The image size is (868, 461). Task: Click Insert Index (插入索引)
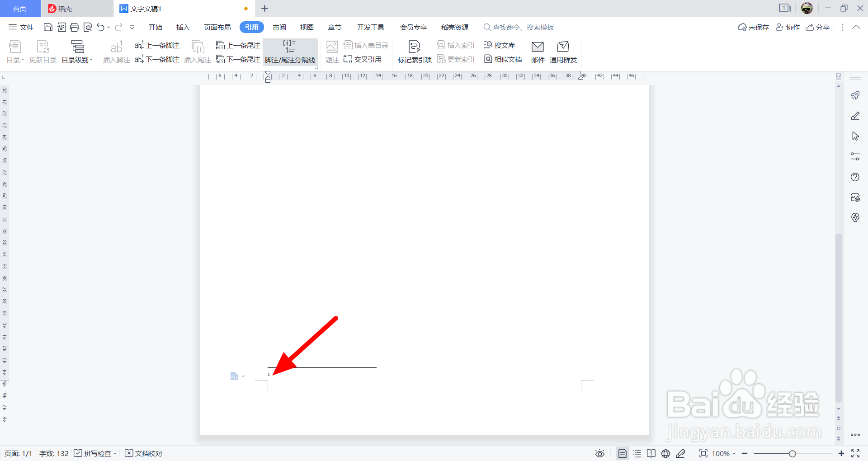coord(456,45)
